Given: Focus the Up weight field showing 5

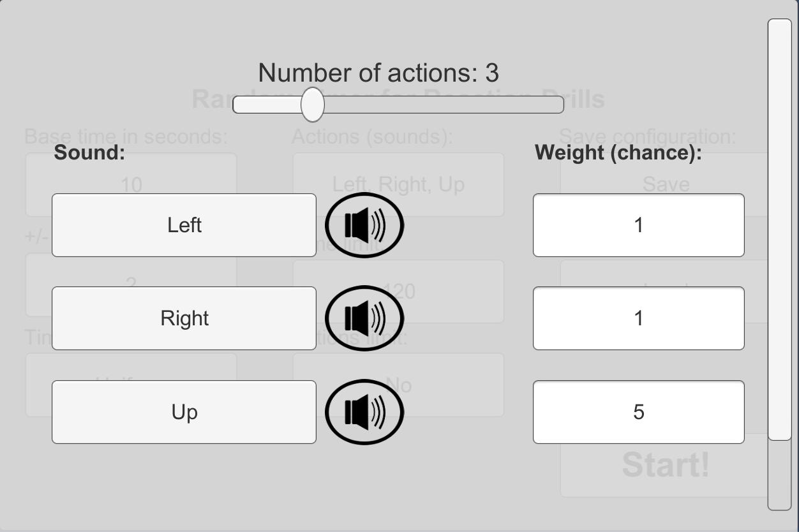Looking at the screenshot, I should 638,412.
